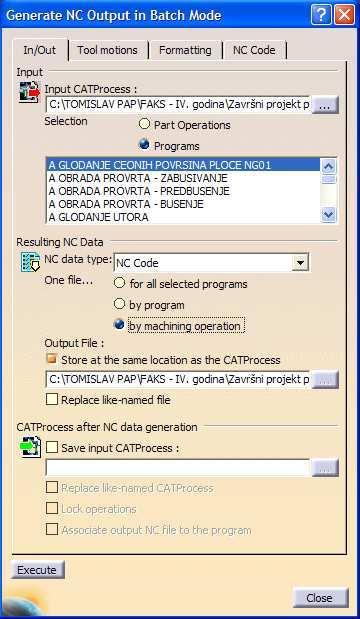The width and height of the screenshot is (360, 619).
Task: Choose one file by program option
Action: (x=119, y=304)
